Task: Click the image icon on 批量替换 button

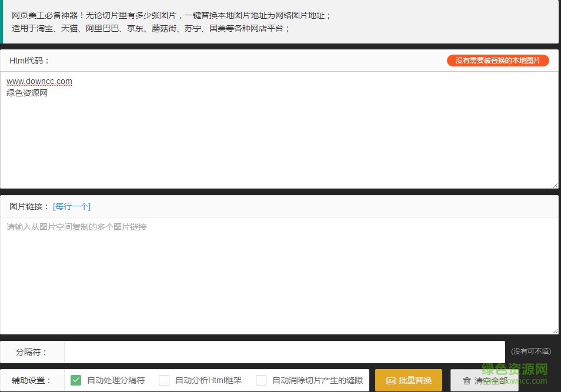Action: click(390, 381)
